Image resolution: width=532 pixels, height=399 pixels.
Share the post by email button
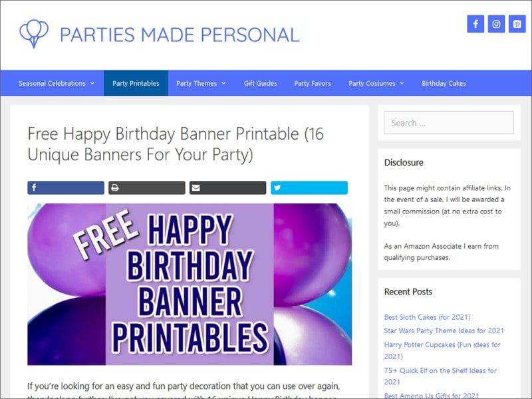click(227, 188)
